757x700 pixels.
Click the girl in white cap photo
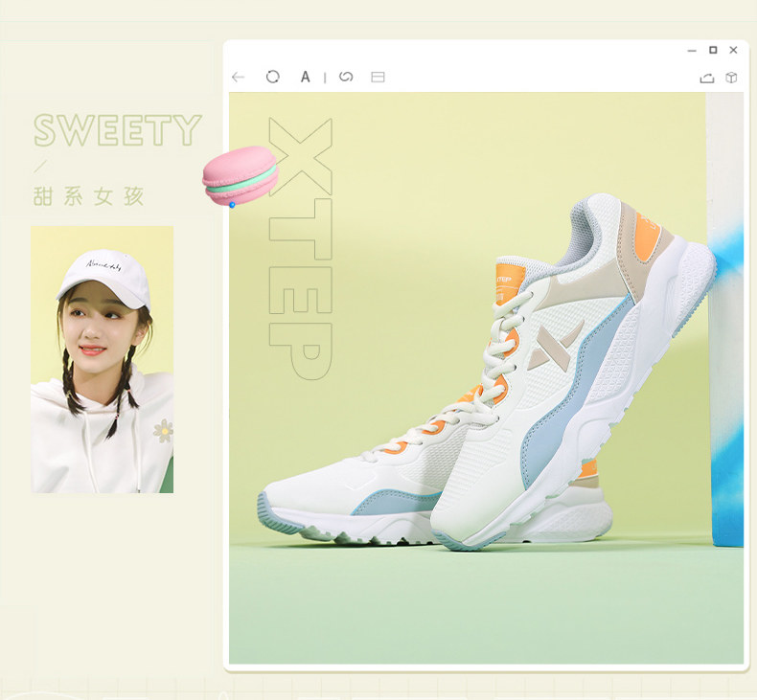103,359
